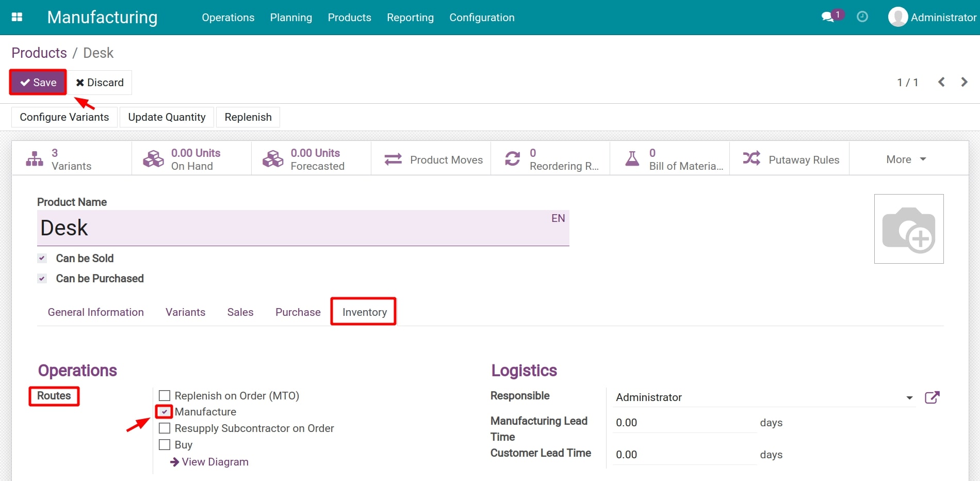The width and height of the screenshot is (980, 481).
Task: Open the apps grid menu icon
Action: [17, 17]
